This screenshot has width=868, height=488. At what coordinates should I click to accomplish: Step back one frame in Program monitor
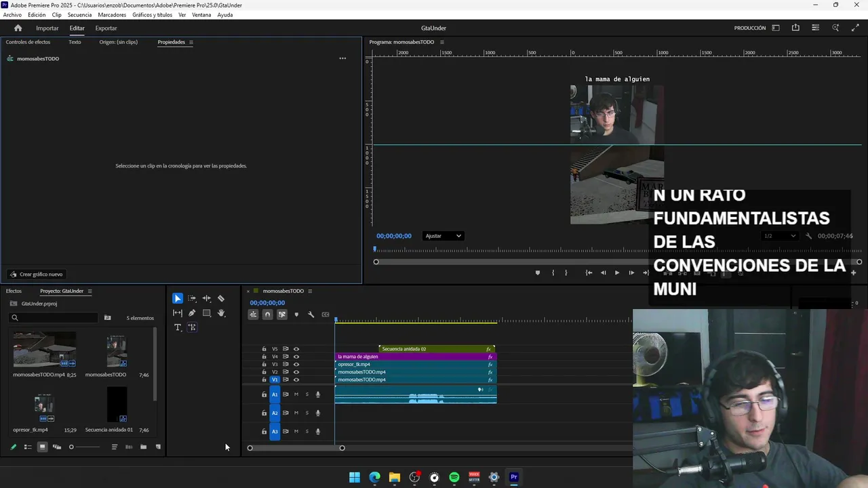click(x=603, y=272)
